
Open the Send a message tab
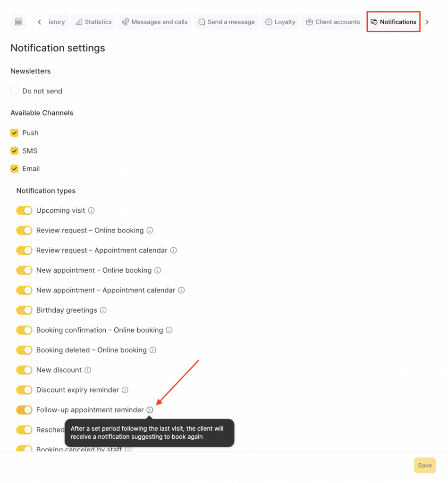coord(226,22)
